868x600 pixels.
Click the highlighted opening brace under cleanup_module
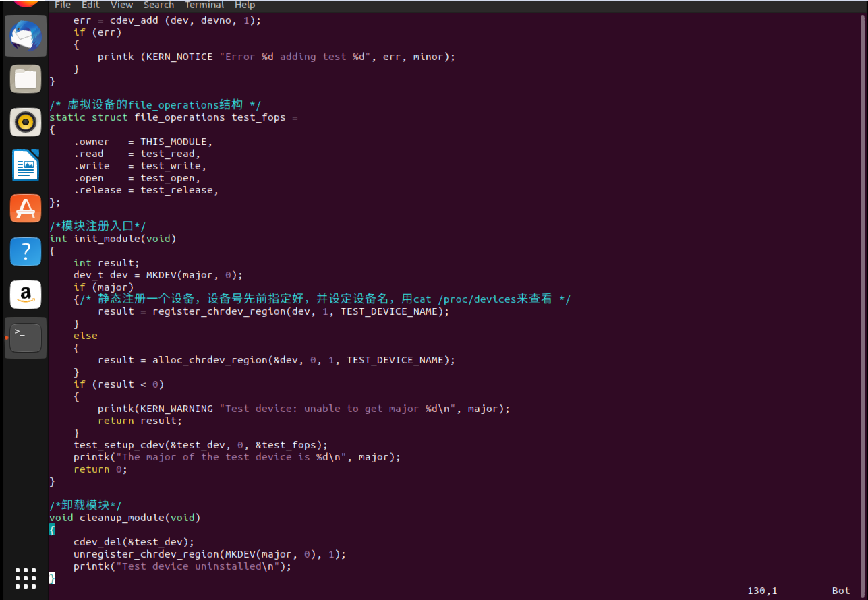pos(52,530)
